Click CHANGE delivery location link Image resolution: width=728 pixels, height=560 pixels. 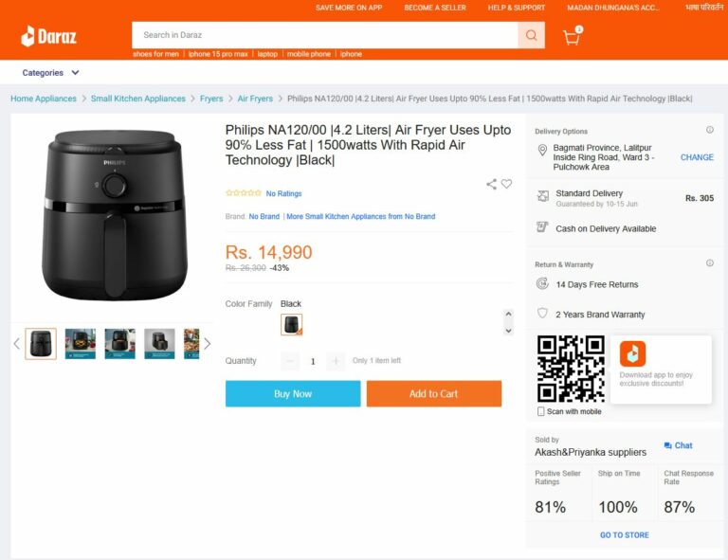point(697,157)
